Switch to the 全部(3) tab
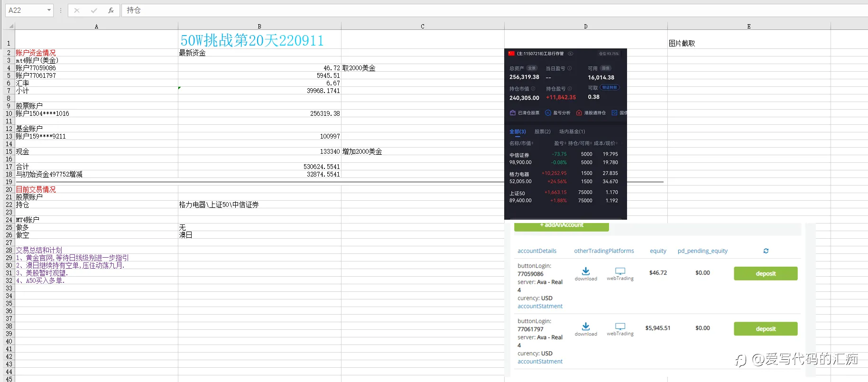The image size is (868, 382). click(517, 131)
